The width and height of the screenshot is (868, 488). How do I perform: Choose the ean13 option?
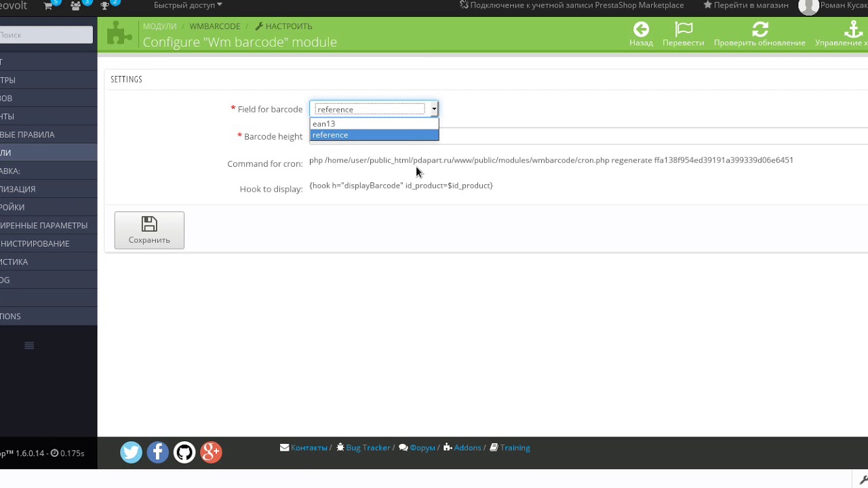[x=374, y=123]
